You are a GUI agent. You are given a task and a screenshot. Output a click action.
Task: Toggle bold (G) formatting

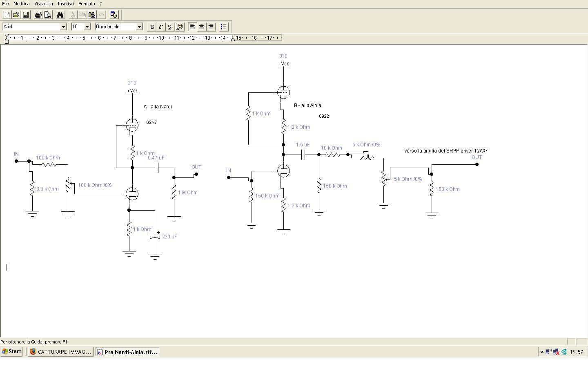click(x=152, y=27)
